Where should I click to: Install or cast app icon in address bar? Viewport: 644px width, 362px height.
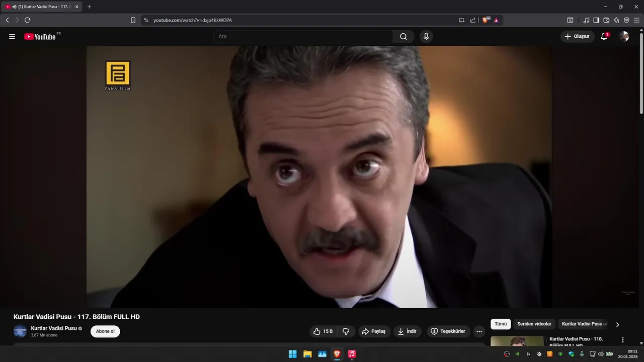point(461,20)
